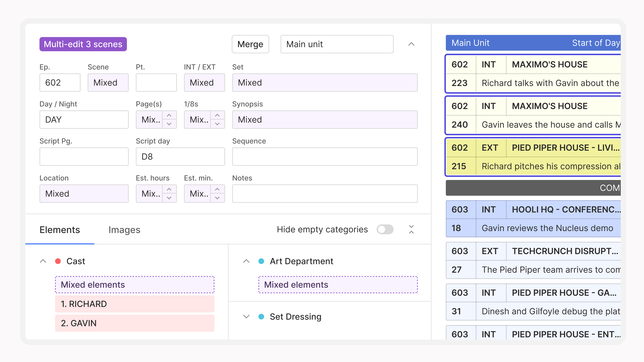Open the Main unit dropdown field
This screenshot has width=644, height=362.
[337, 44]
